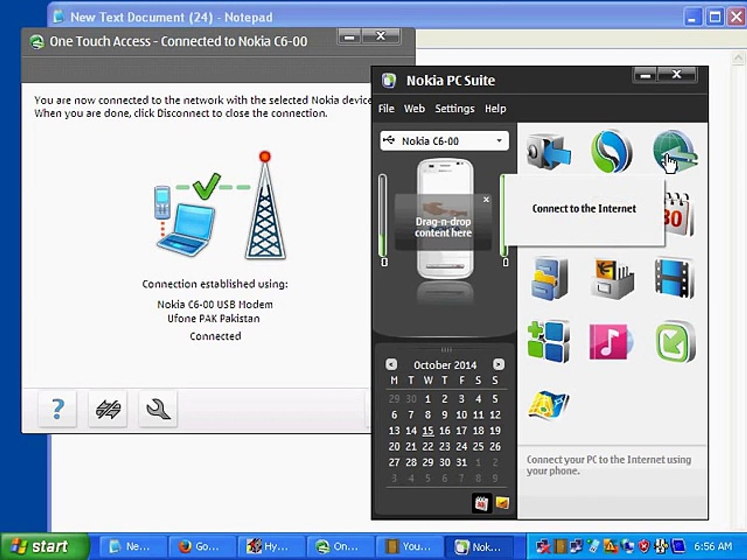Open the Video film strip icon
Screen dimensions: 747x560
[x=675, y=278]
